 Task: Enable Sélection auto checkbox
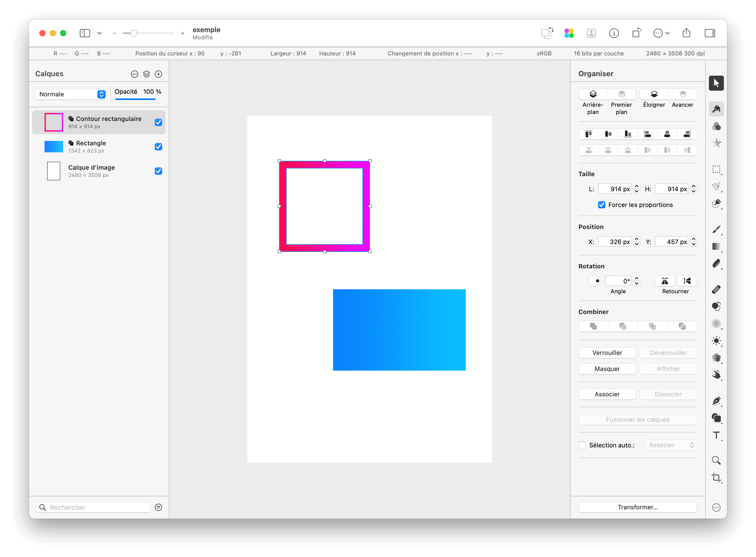(583, 445)
